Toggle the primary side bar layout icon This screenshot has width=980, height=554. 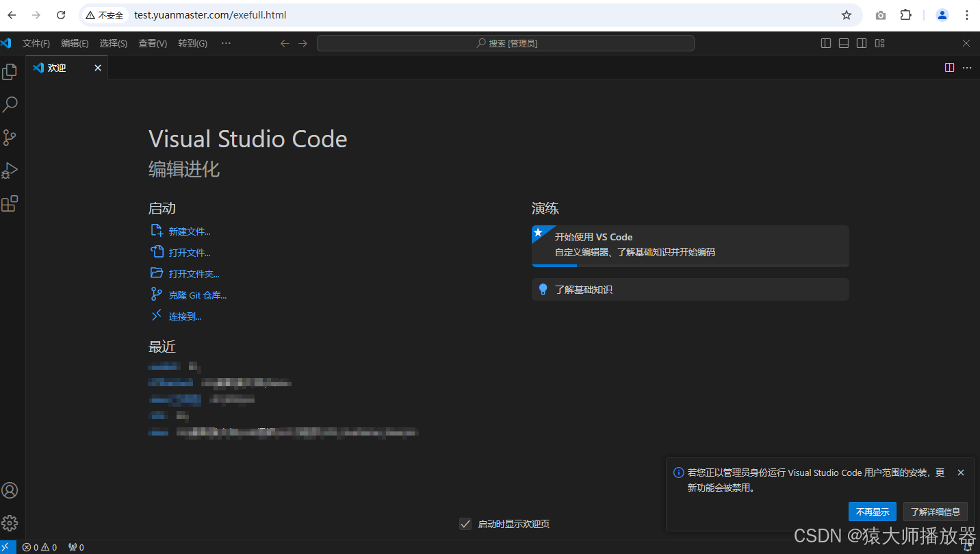tap(826, 43)
